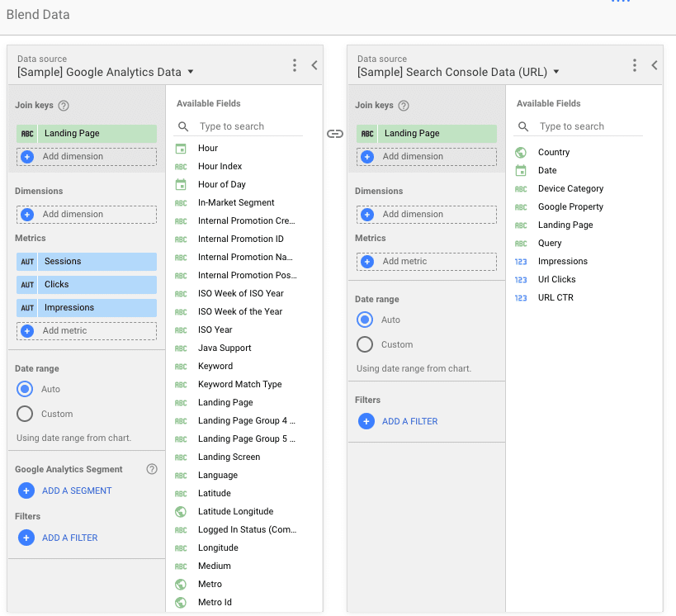
Task: Click the Impressions metric chip
Action: [86, 308]
